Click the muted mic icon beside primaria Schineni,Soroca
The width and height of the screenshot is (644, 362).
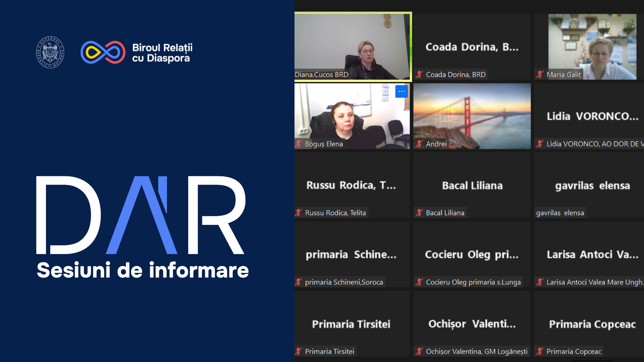pyautogui.click(x=299, y=282)
